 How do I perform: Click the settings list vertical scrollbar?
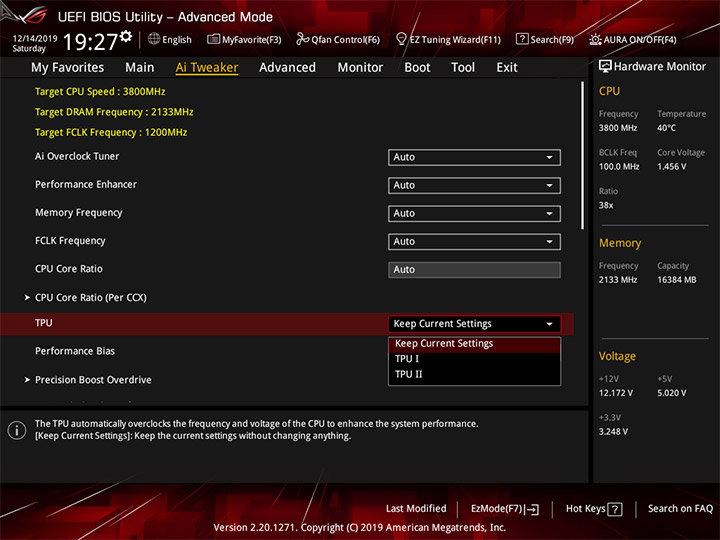(583, 155)
